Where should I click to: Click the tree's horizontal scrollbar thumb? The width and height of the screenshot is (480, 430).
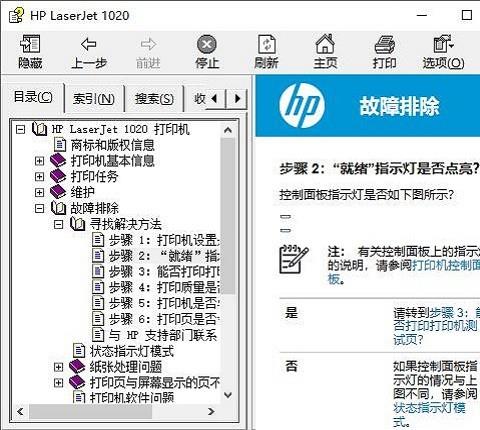click(x=90, y=412)
